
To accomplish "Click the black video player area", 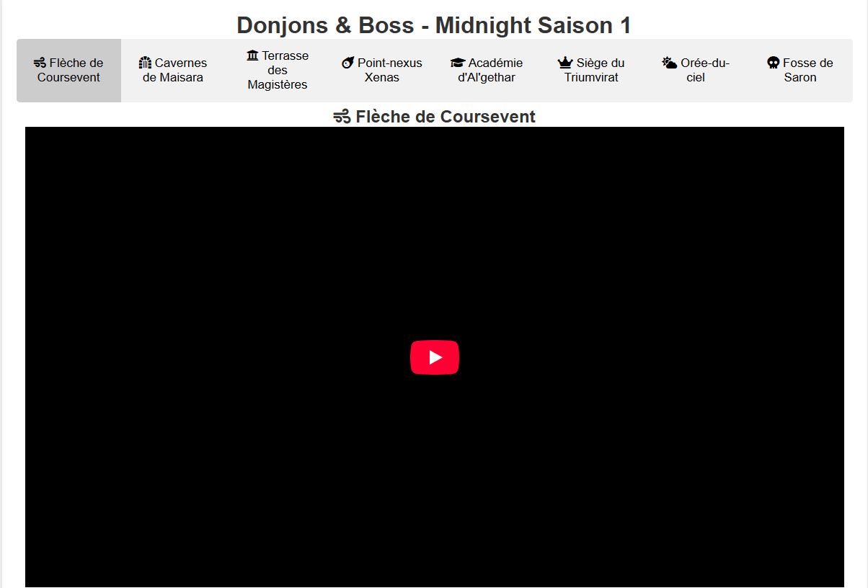I will click(x=435, y=357).
